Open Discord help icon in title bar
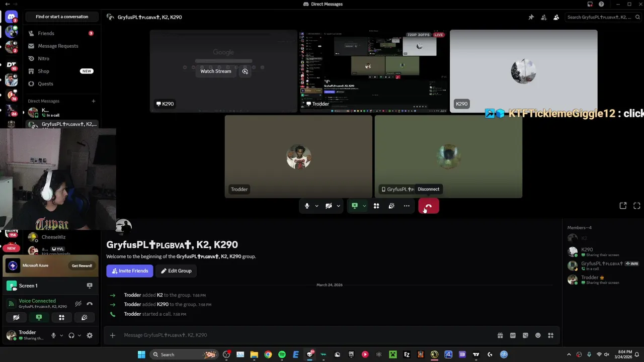The height and width of the screenshot is (362, 644). [x=601, y=4]
